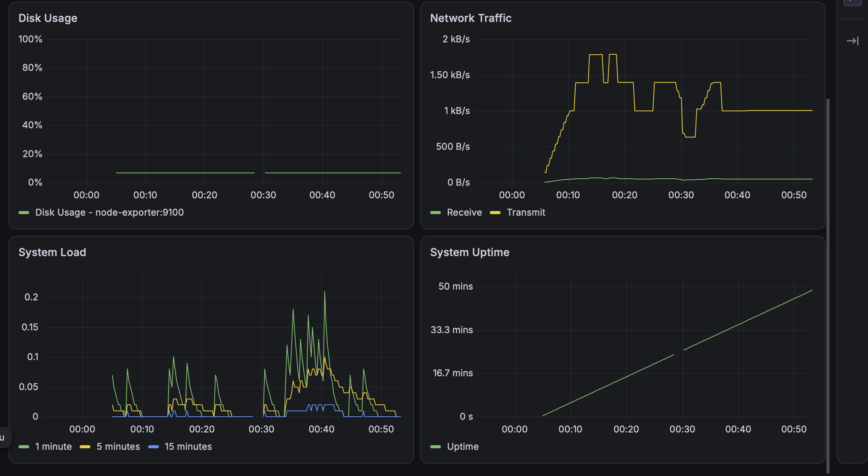The image size is (868, 476).
Task: Click the 100% label on Disk Usage axis
Action: point(30,39)
